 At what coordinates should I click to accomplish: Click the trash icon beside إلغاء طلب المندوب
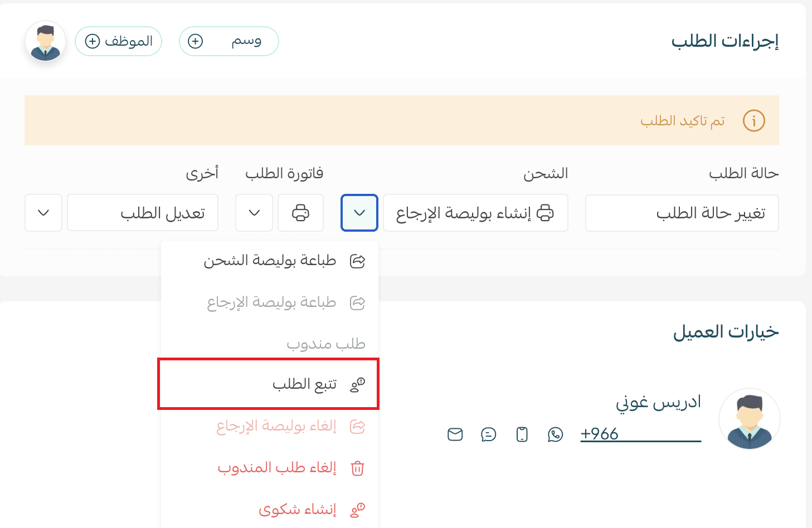tap(357, 468)
